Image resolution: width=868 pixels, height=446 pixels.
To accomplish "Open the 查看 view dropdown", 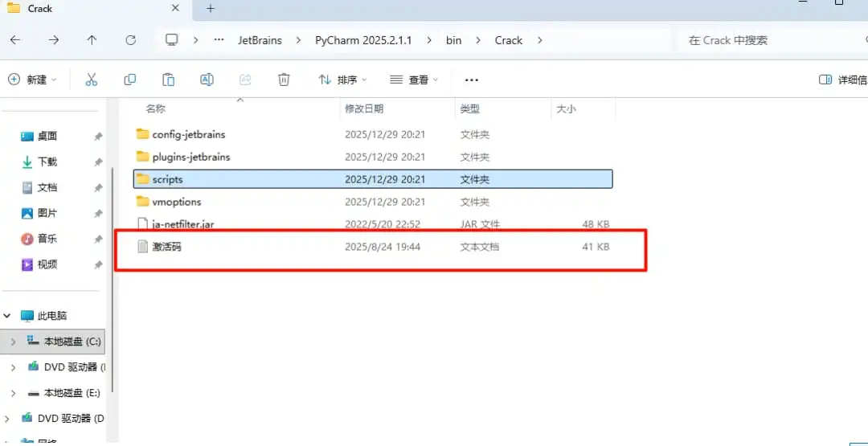I will [414, 80].
